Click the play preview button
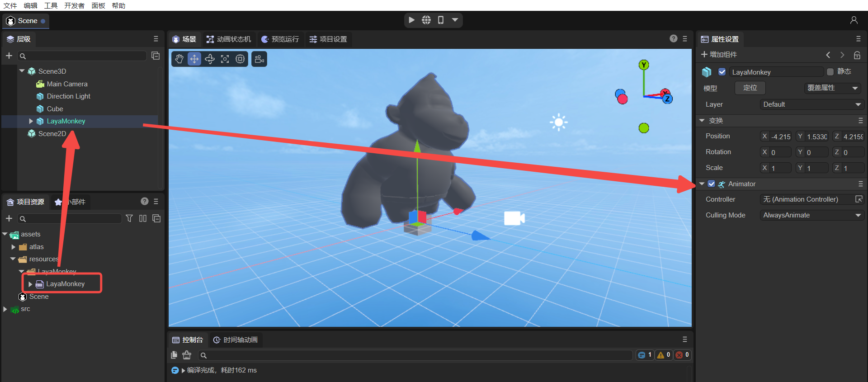868x382 pixels. pos(411,20)
